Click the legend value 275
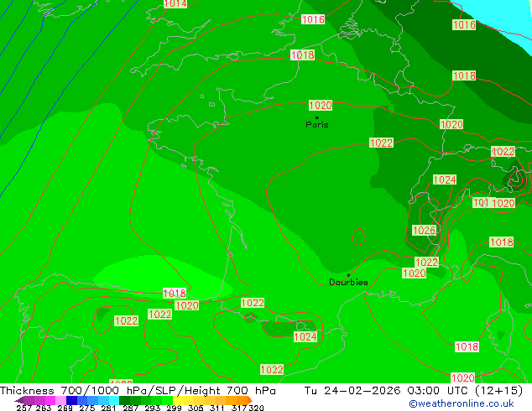532x411 pixels. pos(87,408)
